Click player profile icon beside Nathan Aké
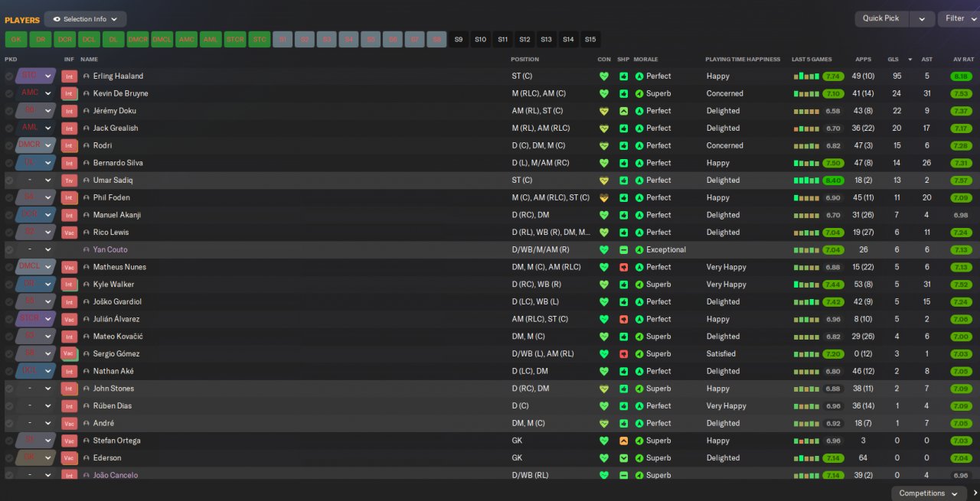Viewport: 980px width, 501px height. point(87,372)
